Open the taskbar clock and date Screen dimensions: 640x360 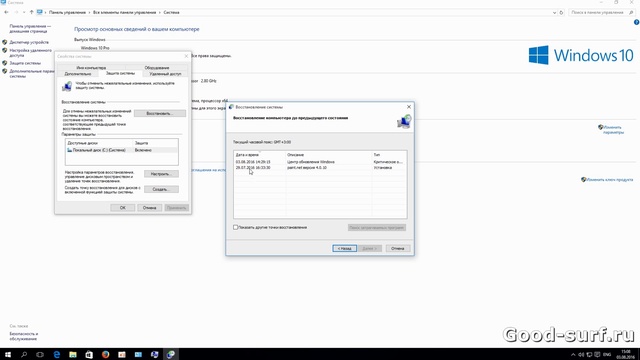point(626,354)
